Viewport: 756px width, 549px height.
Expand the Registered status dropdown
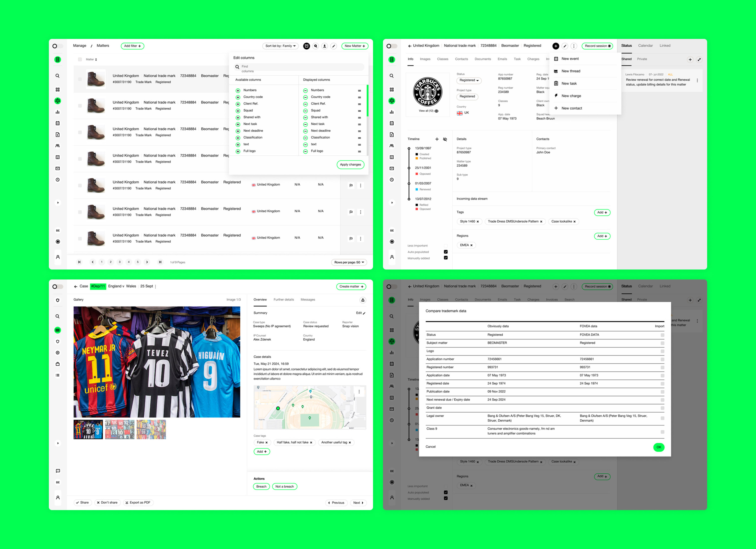[x=469, y=80]
